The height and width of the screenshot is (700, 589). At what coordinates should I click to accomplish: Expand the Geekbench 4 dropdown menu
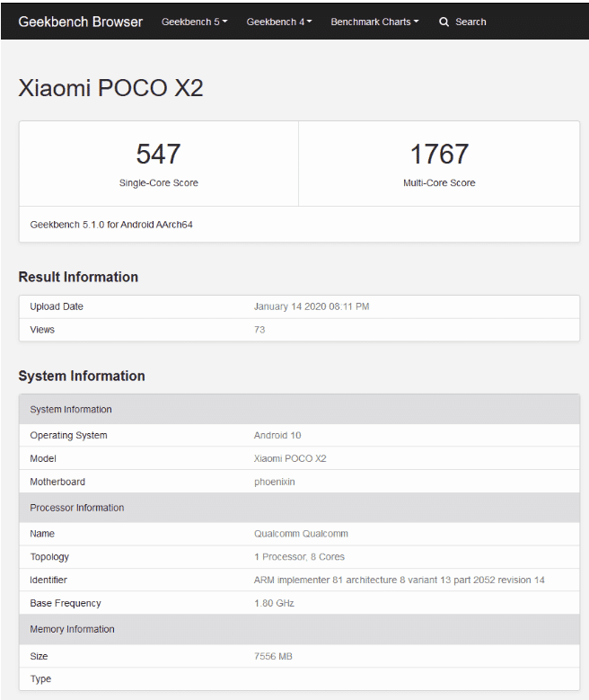point(279,22)
